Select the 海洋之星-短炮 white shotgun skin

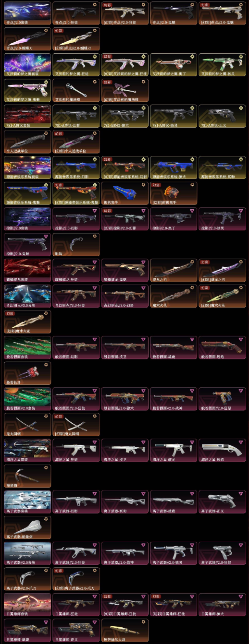[x=222, y=451]
